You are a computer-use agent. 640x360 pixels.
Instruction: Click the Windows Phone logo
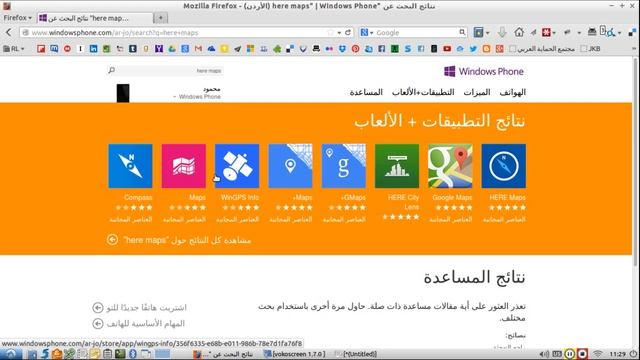pyautogui.click(x=484, y=71)
